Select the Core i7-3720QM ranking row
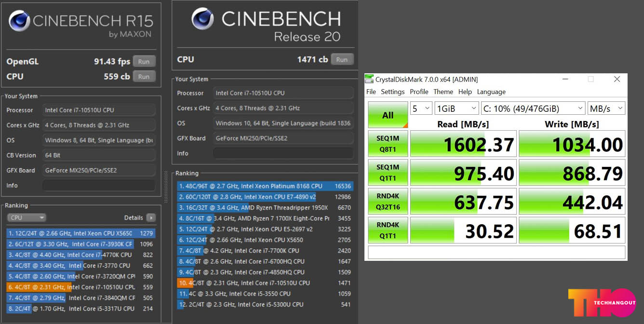Viewport: 644px width, 324px height. coord(81,276)
